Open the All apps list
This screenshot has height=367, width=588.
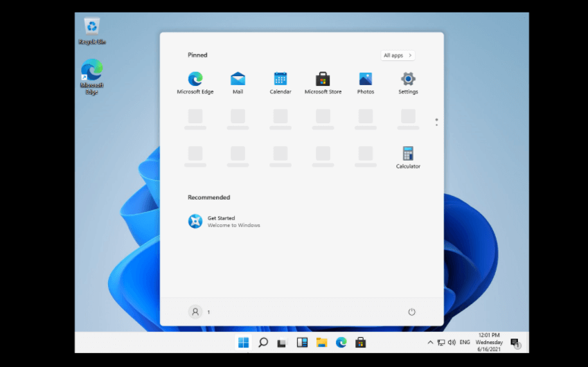(x=398, y=55)
